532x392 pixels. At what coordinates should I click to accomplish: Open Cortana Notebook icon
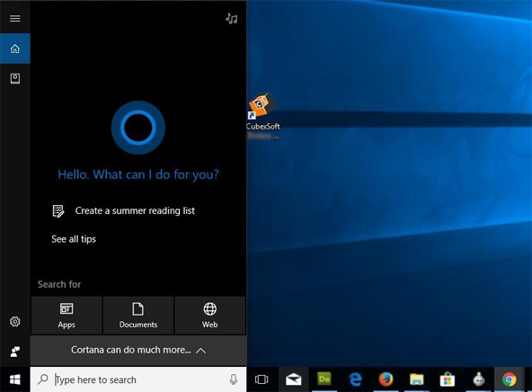(15, 79)
